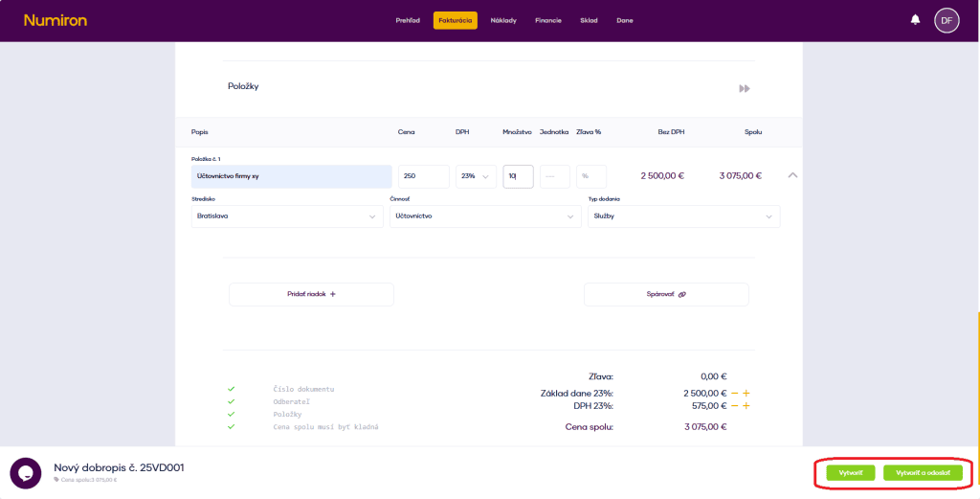
Task: Click the Numiron logo
Action: pyautogui.click(x=55, y=20)
